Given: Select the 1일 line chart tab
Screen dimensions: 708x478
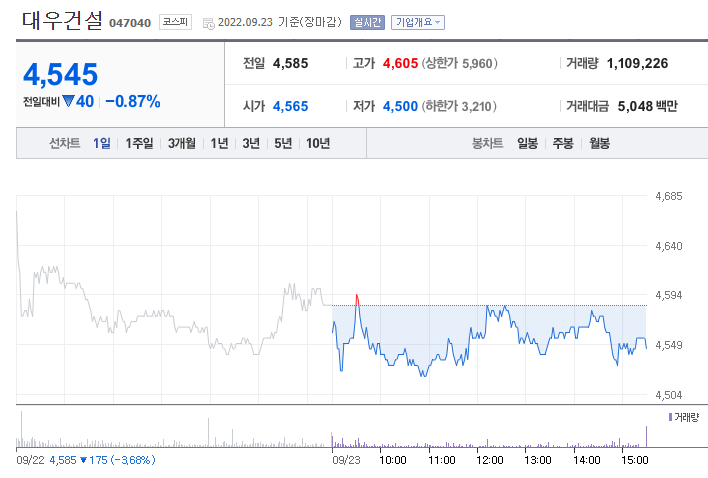Looking at the screenshot, I should (x=102, y=144).
